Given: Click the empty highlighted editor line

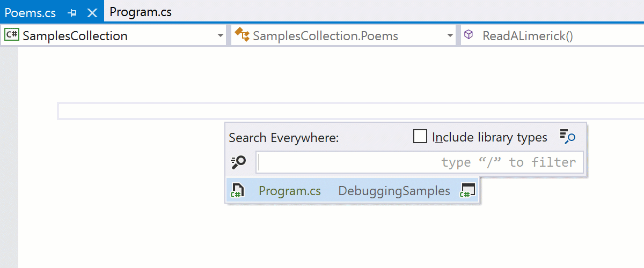Looking at the screenshot, I should point(350,111).
